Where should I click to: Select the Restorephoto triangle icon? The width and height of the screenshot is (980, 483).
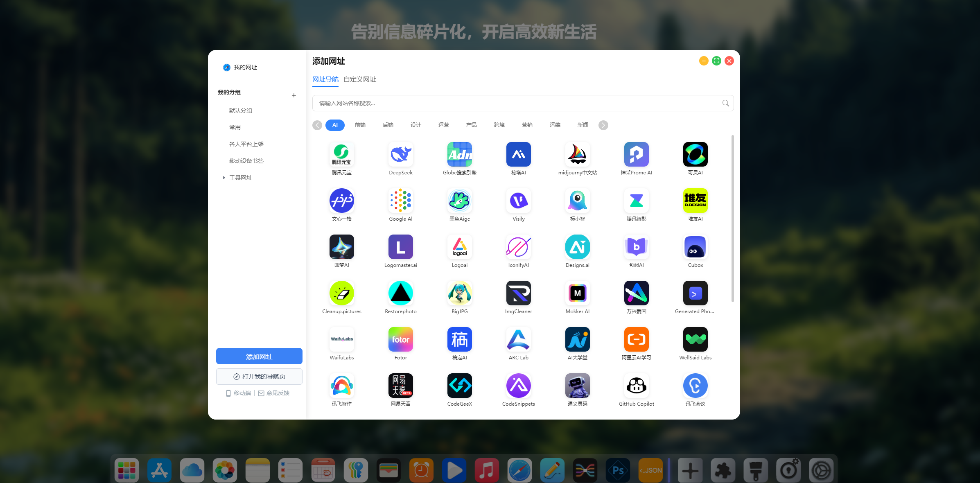point(400,293)
